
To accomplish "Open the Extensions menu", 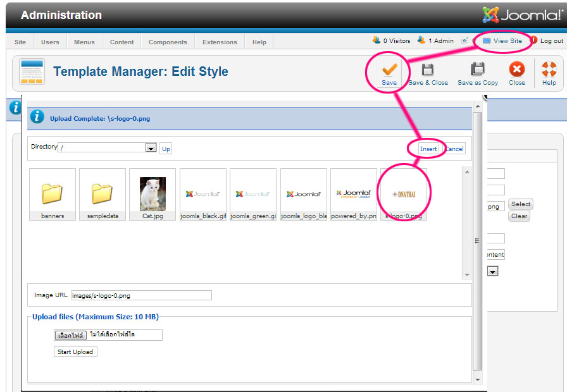I will [220, 42].
